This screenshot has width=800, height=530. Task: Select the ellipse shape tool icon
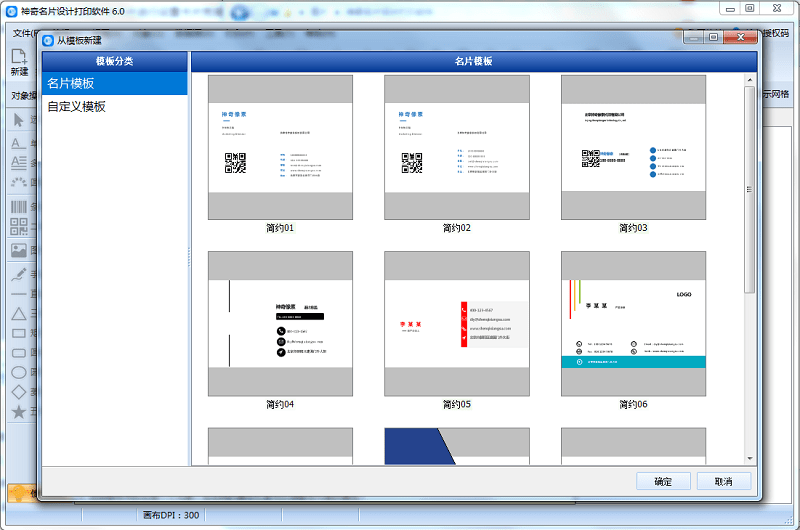[x=19, y=372]
